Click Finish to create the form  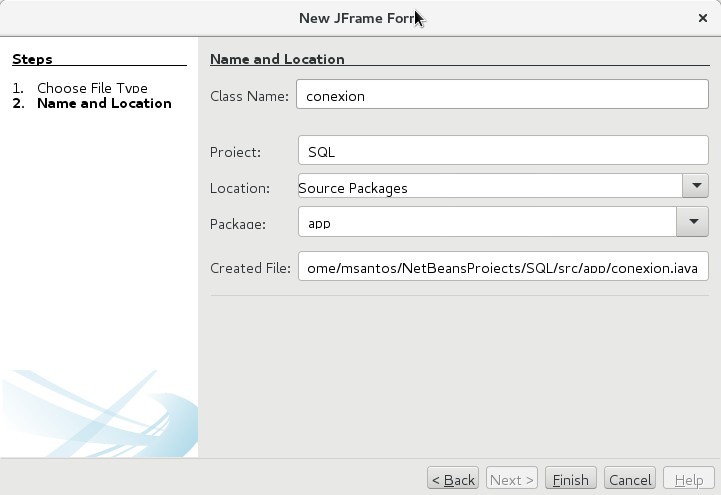pyautogui.click(x=570, y=480)
